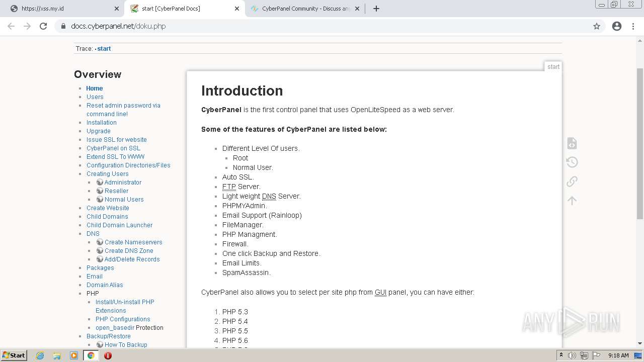The width and height of the screenshot is (644, 362).
Task: Open Users sidebar link
Action: (95, 97)
